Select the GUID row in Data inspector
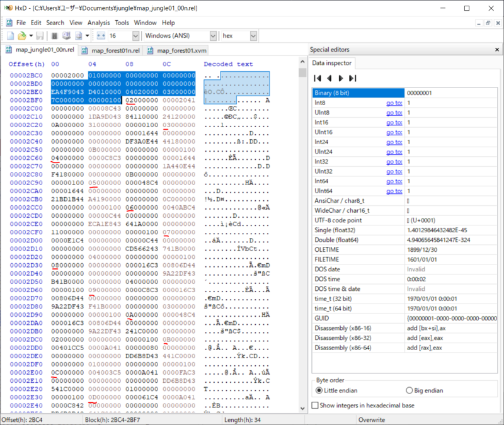The height and width of the screenshot is (425, 504). coord(404,319)
